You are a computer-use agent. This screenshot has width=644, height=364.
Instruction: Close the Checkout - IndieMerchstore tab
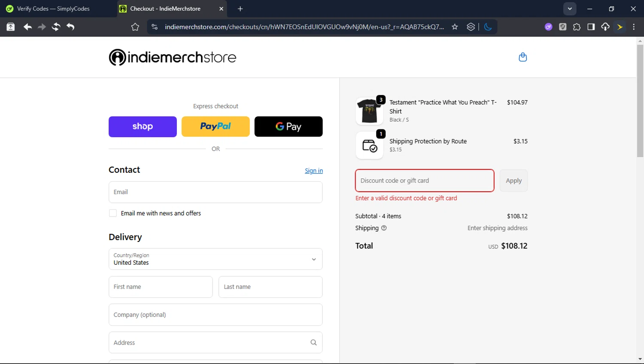(221, 9)
